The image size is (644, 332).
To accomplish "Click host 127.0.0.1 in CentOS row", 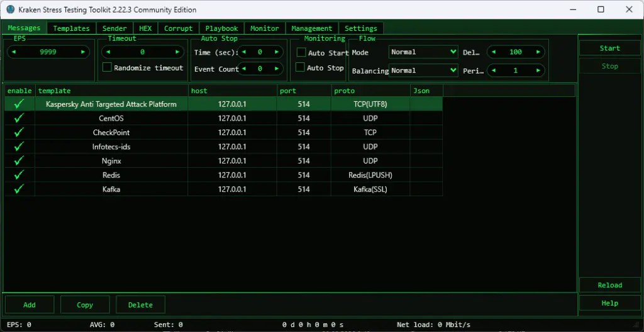I will 233,118.
